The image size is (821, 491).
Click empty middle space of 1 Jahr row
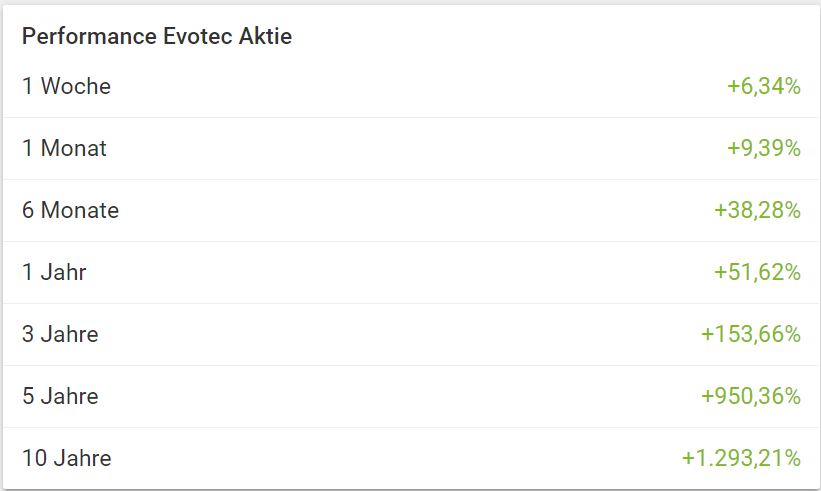tap(400, 273)
